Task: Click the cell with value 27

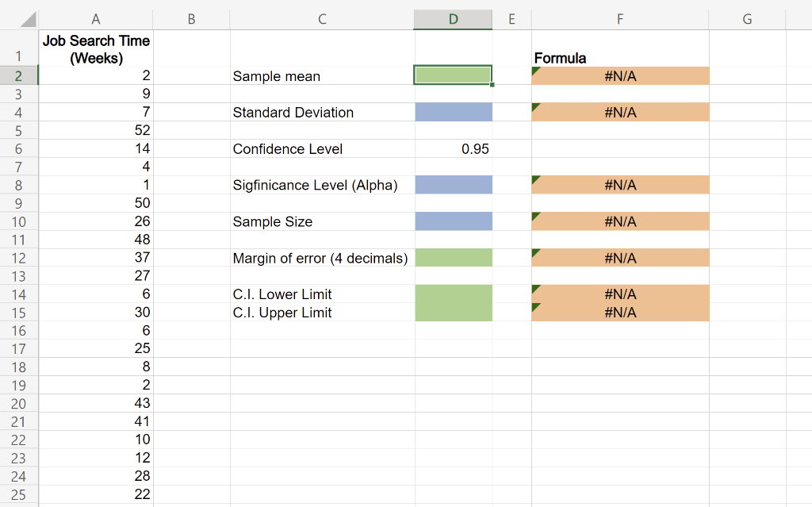Action: pos(96,275)
